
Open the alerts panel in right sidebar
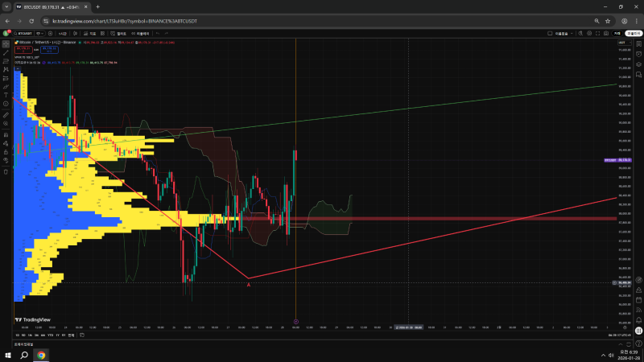click(638, 53)
